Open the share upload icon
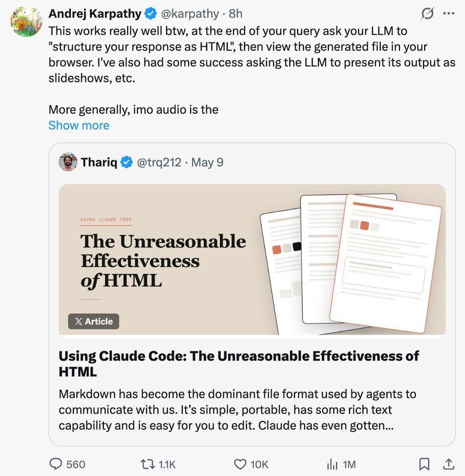Image resolution: width=465 pixels, height=476 pixels. [448, 464]
